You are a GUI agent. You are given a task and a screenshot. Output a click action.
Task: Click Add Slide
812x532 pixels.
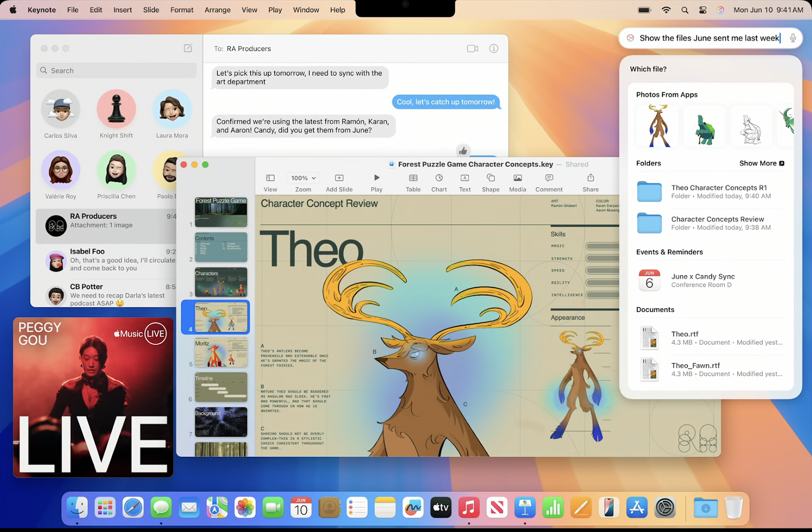click(x=339, y=181)
